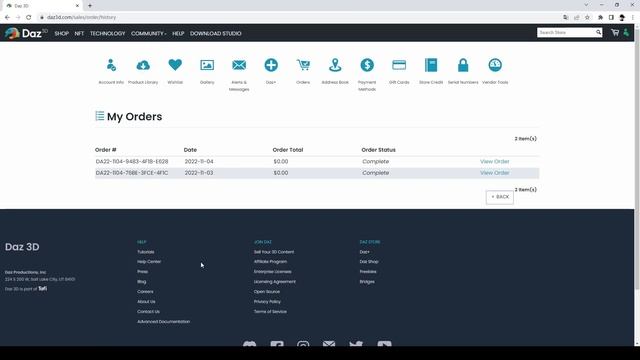Open the Contact Us footer link
Screen dimensions: 640x360
(149, 311)
